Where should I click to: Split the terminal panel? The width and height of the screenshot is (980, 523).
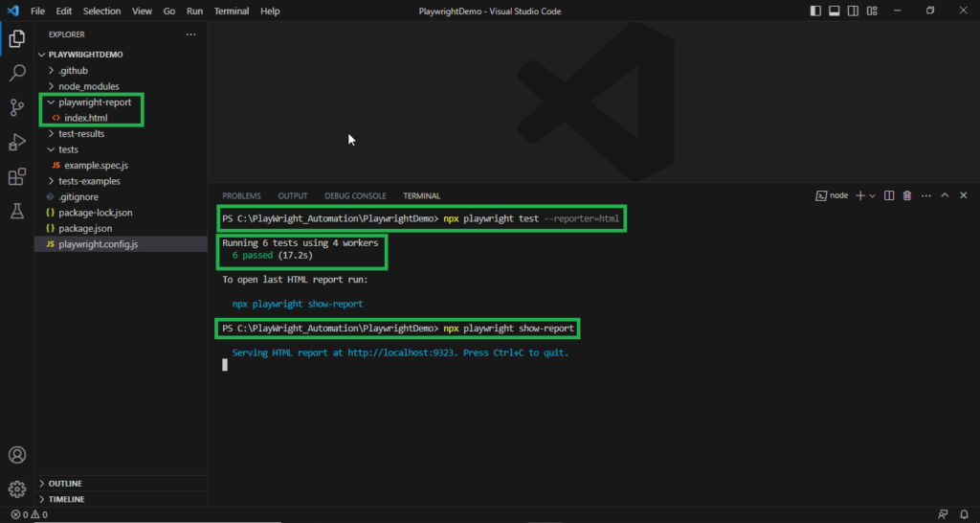click(889, 195)
